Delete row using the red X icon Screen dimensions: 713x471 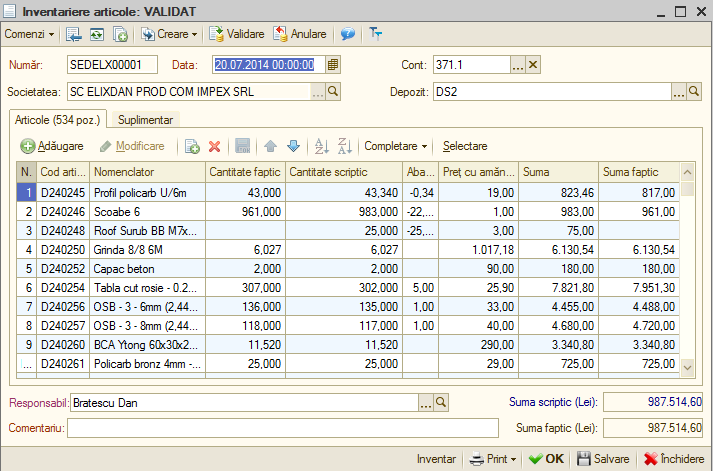214,146
